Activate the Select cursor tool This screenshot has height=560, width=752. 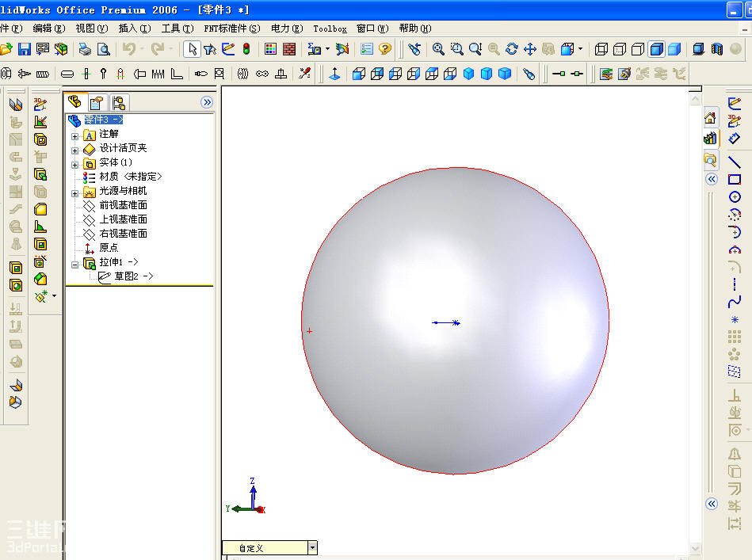click(193, 49)
